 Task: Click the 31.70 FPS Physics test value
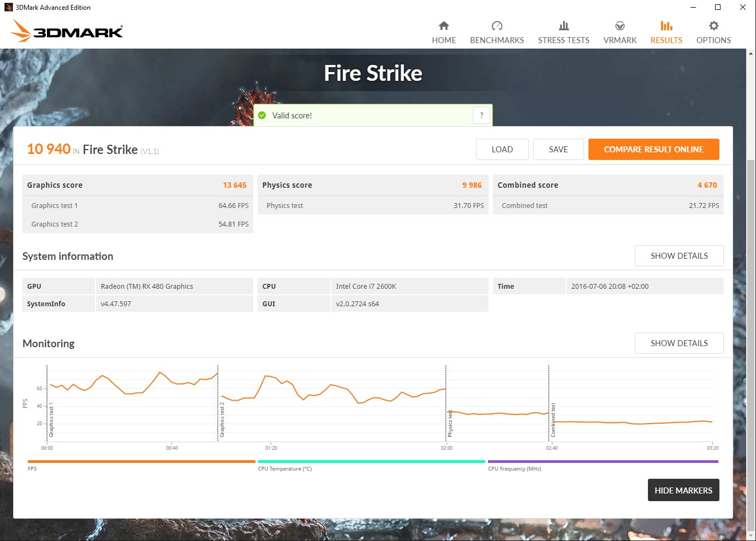(469, 205)
